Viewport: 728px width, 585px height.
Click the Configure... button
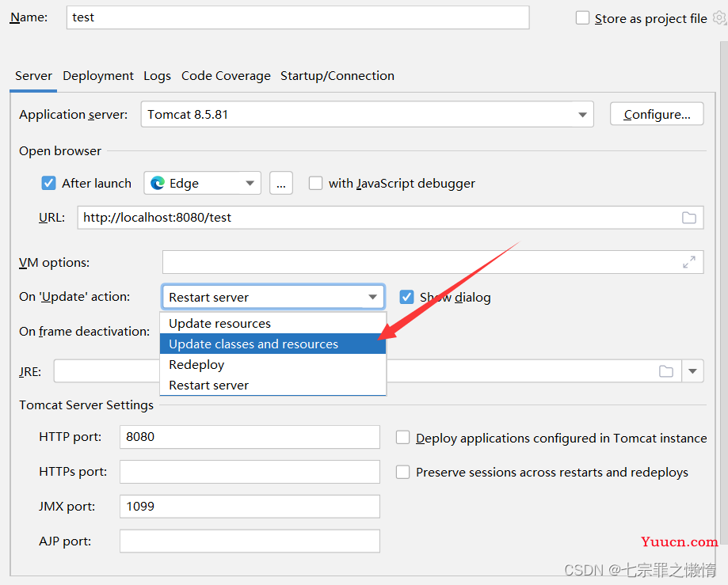point(657,114)
